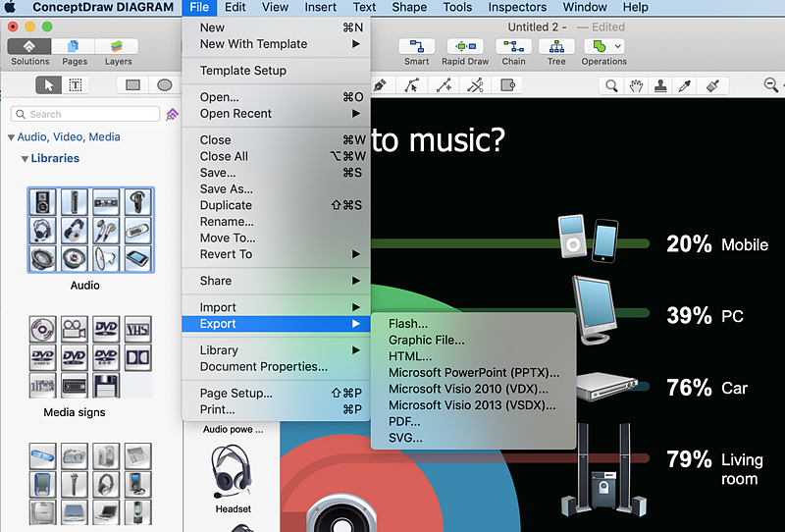Select the format painter brush
The image size is (785, 532).
[712, 85]
